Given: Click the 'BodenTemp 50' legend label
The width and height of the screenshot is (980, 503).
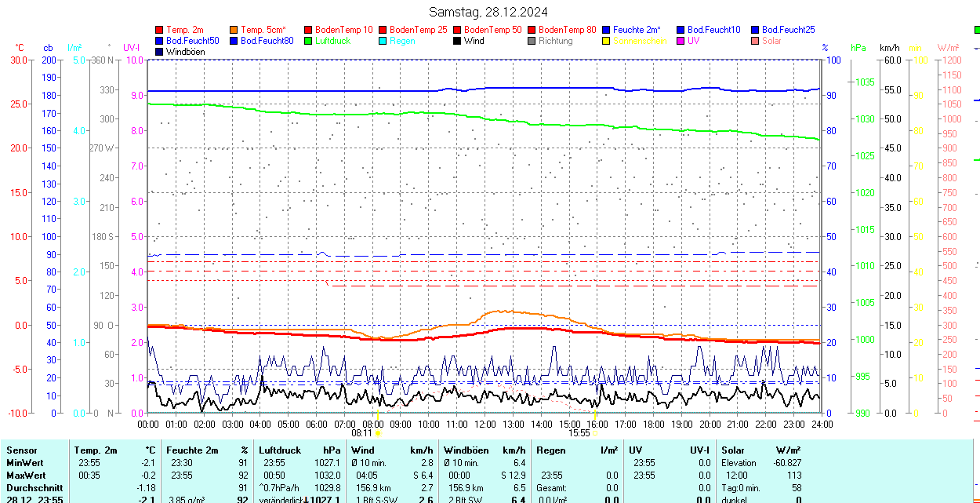Looking at the screenshot, I should (493, 30).
